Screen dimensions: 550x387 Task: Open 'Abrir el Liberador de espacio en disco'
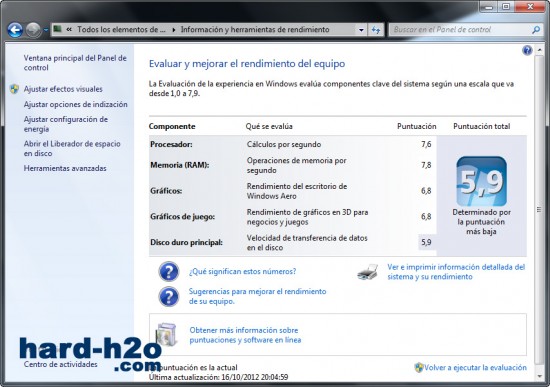(x=72, y=148)
